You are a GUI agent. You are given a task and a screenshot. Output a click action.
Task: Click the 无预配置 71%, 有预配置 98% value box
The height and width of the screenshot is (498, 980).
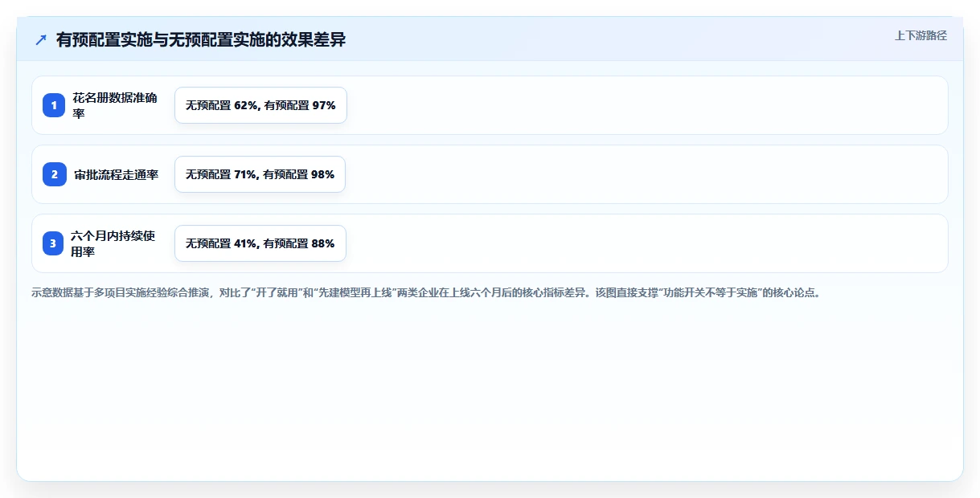click(260, 174)
